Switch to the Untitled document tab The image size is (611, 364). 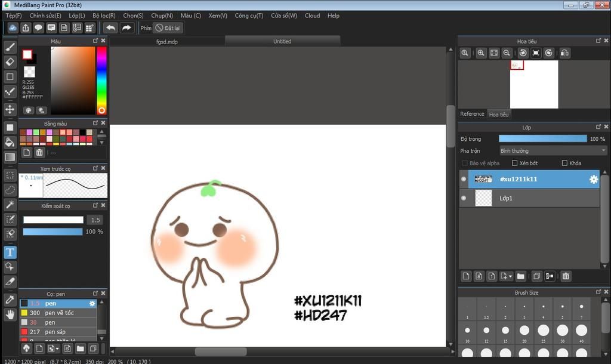[x=282, y=41]
